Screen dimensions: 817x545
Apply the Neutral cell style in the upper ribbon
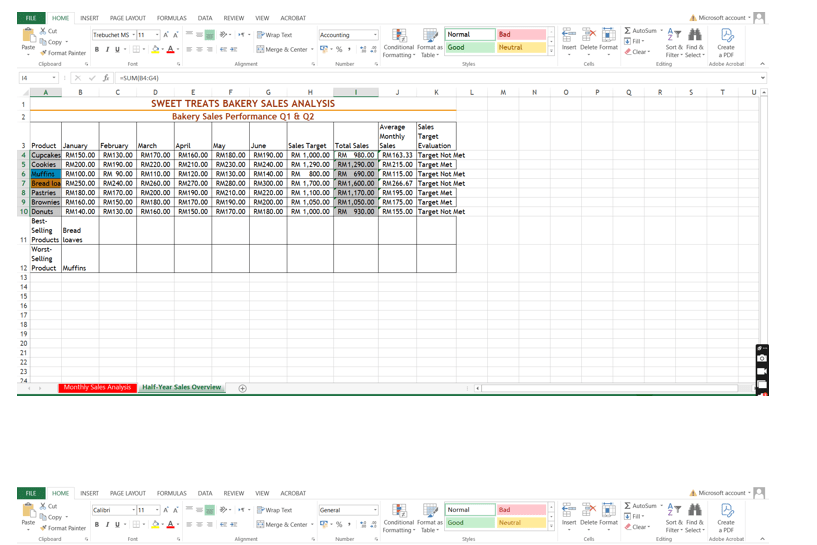coord(521,47)
